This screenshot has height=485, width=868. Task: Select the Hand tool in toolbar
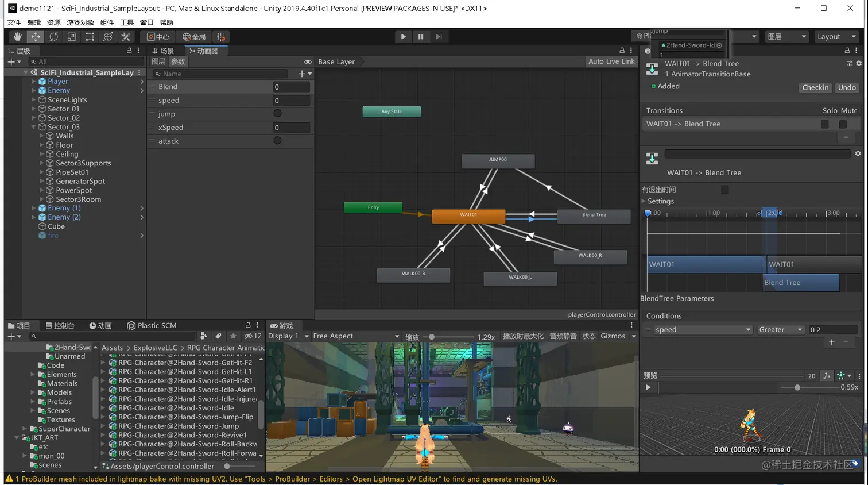coord(17,37)
